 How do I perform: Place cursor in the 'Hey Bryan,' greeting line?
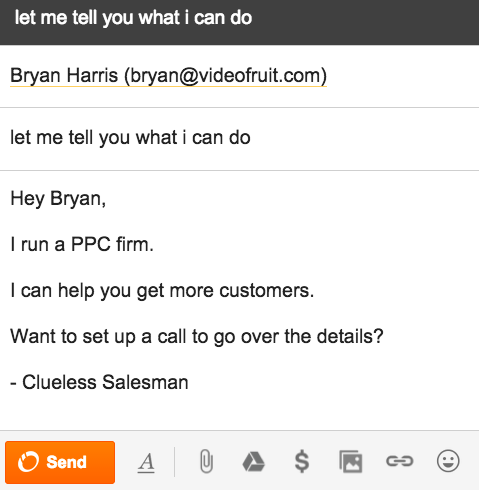click(x=58, y=199)
